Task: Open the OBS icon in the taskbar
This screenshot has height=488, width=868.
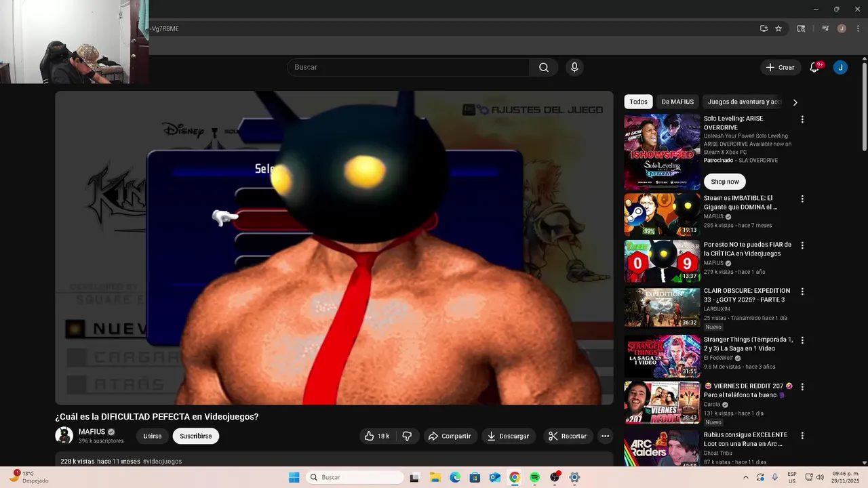Action: (555, 477)
